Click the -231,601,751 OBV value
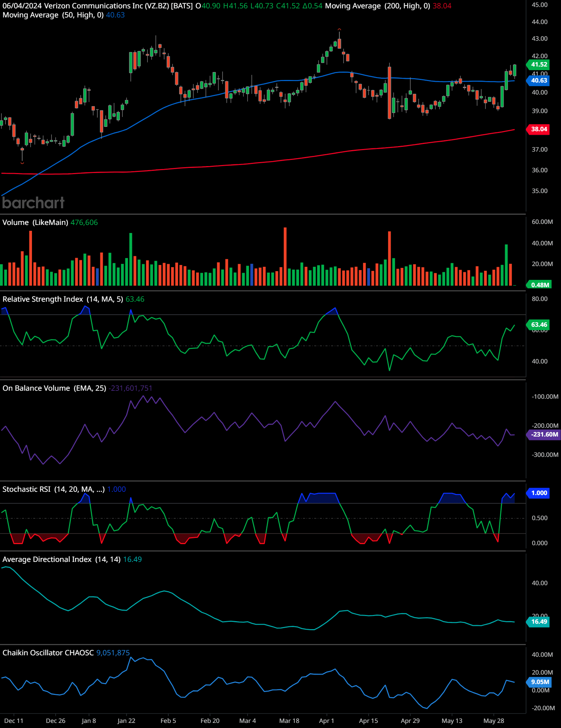561x728 pixels. click(130, 388)
